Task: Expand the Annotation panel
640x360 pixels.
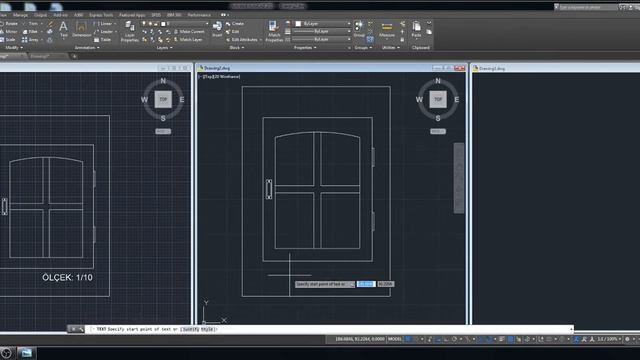Action: (x=87, y=48)
